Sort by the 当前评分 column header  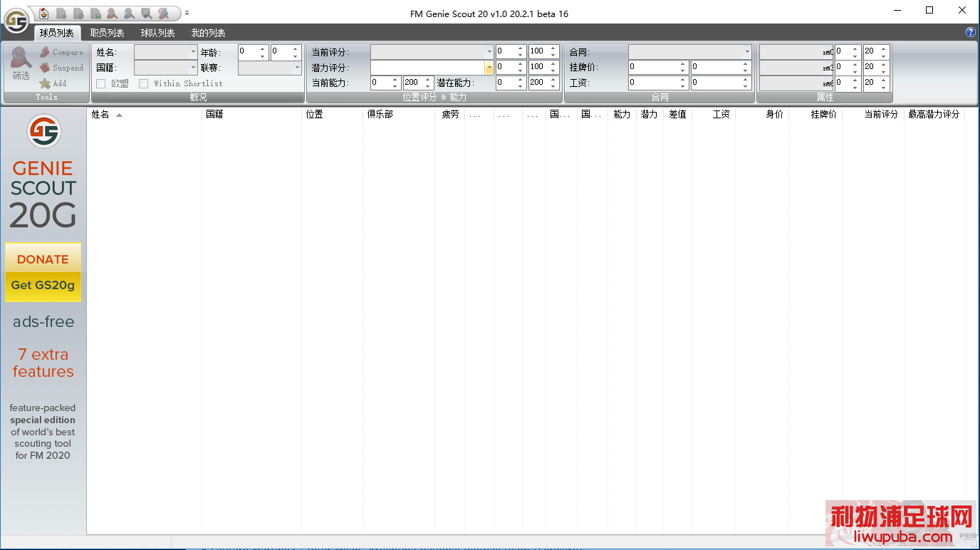click(x=873, y=114)
